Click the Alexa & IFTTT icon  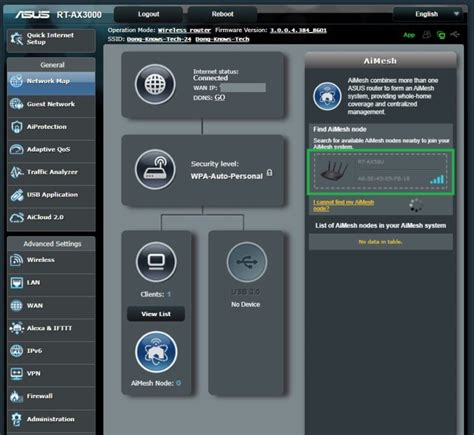click(x=16, y=328)
